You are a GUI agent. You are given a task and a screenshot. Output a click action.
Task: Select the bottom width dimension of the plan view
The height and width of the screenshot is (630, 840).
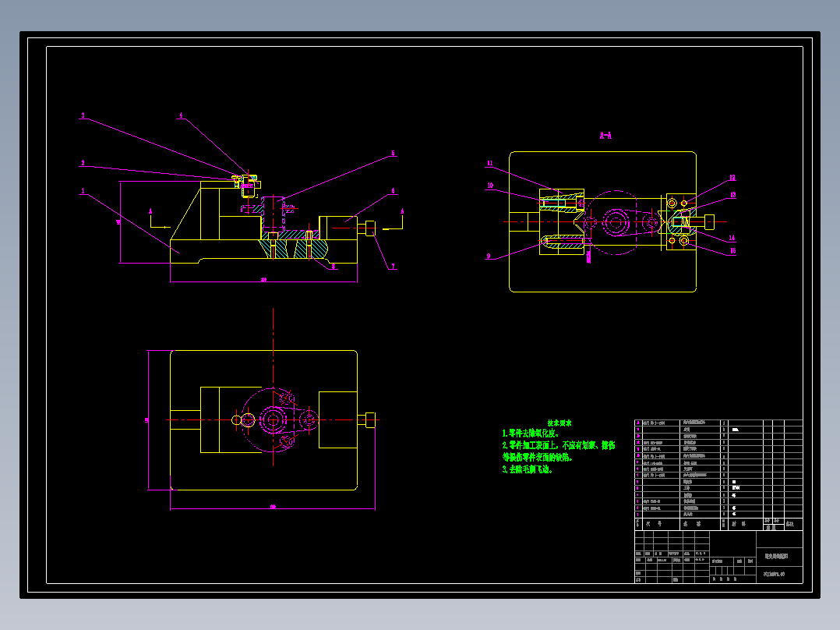click(x=273, y=507)
